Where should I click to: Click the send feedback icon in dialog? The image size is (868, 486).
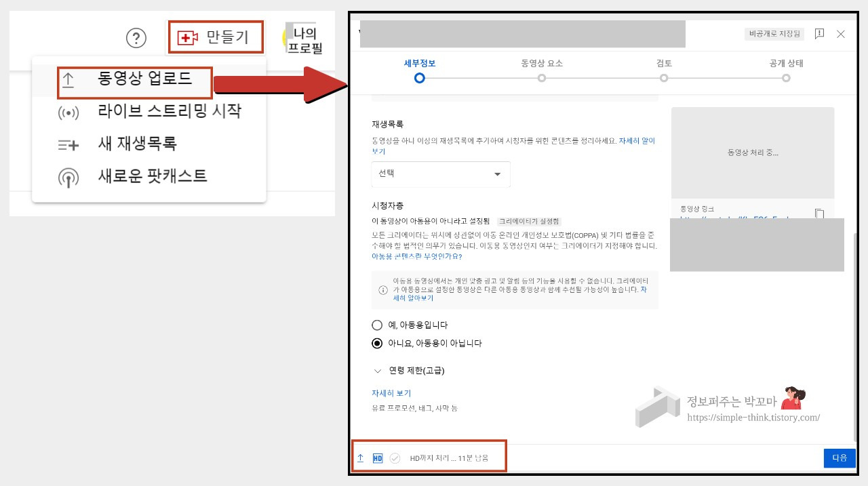819,34
